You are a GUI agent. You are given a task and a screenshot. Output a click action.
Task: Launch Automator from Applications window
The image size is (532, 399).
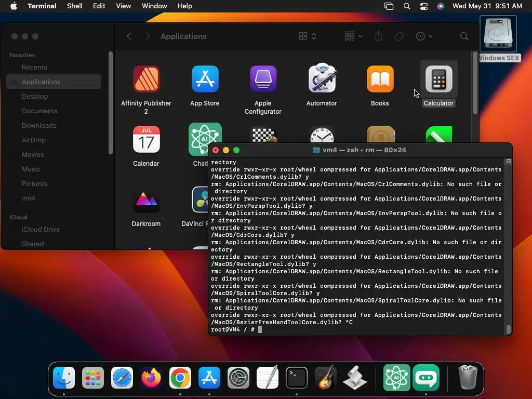(x=322, y=78)
